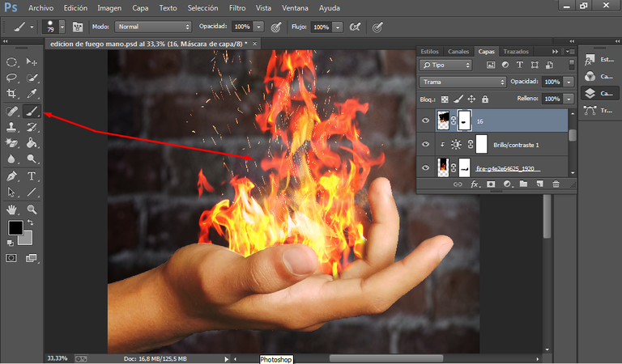Select the Eraser tool
This screenshot has width=622, height=364.
(x=11, y=142)
